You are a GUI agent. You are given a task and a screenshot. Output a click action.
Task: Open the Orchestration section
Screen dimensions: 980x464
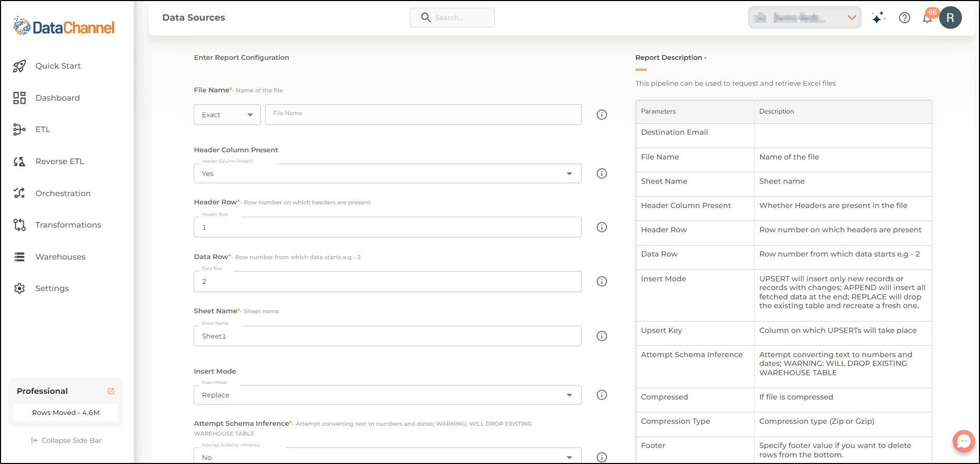(63, 194)
